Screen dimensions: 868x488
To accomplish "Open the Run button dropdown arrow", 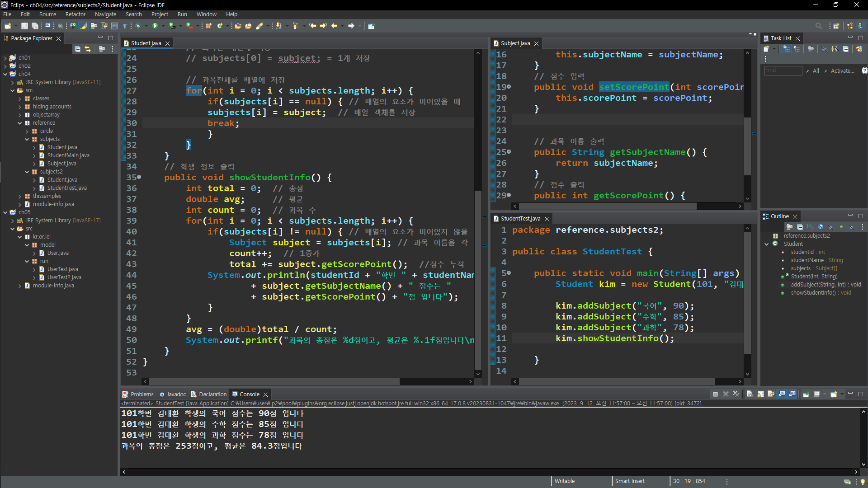I will (x=163, y=26).
